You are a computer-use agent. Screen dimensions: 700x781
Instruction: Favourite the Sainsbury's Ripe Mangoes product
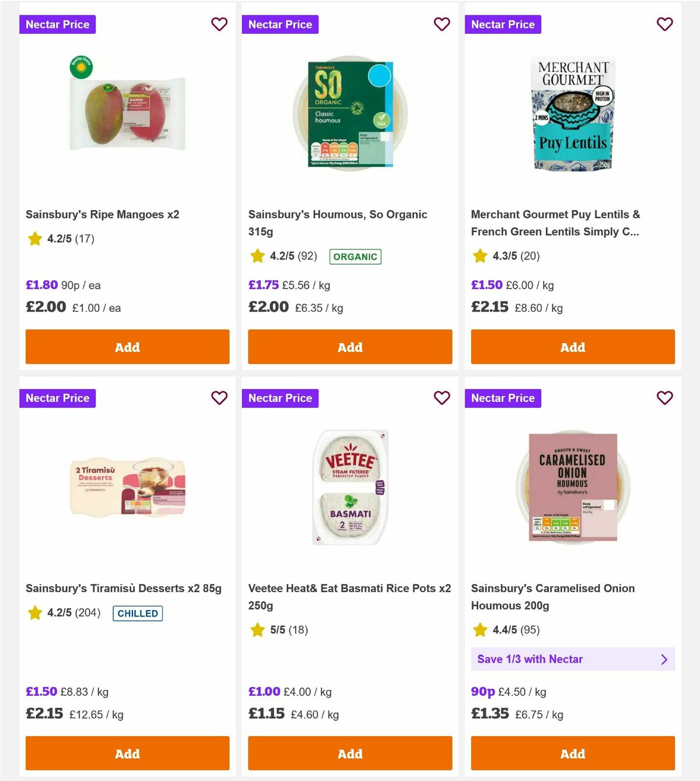coord(219,24)
